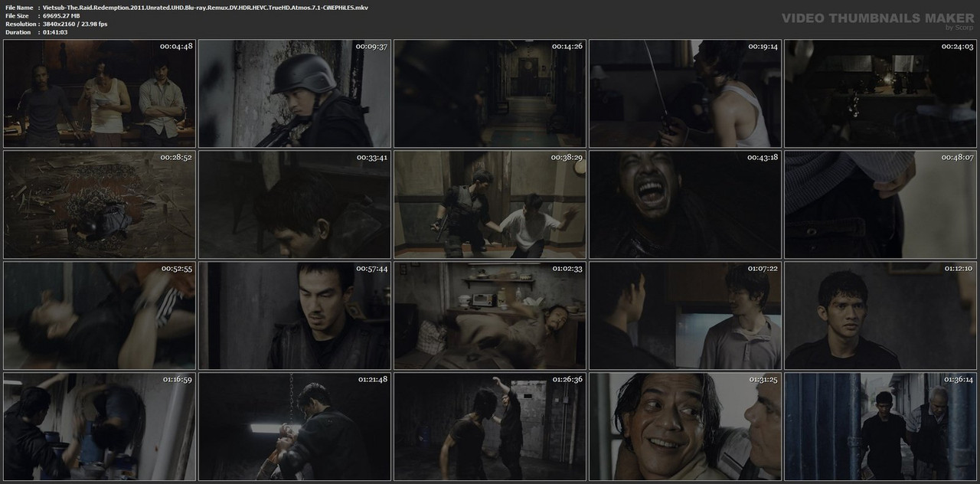Click the hallway frame at 00:14:26
The image size is (980, 484).
490,93
